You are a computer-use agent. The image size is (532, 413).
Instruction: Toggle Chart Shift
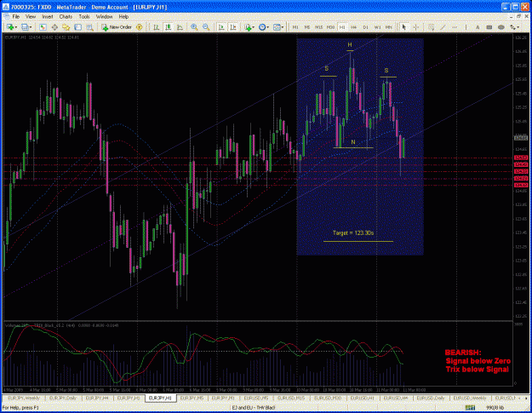(233, 27)
